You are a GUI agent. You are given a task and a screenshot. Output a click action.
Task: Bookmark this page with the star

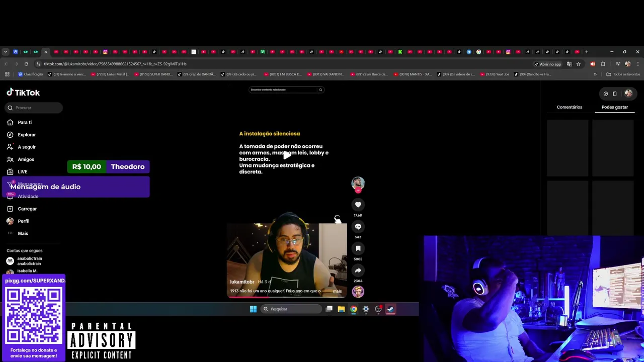click(579, 64)
